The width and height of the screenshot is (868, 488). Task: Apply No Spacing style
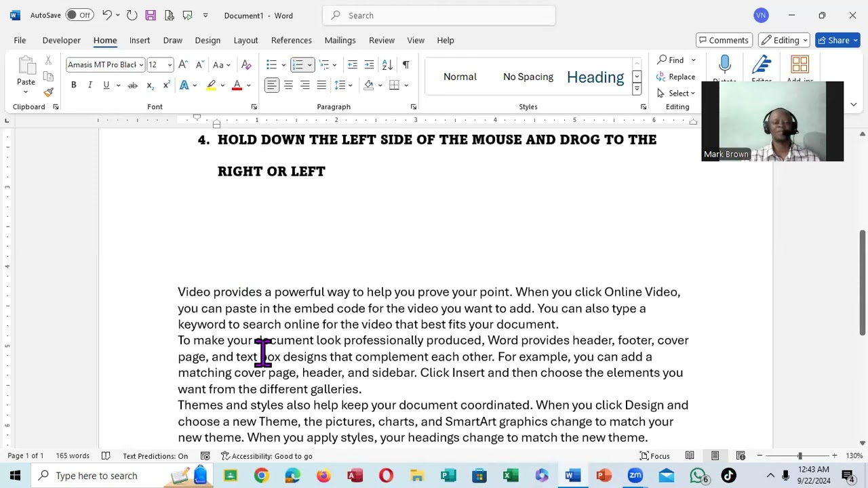point(528,77)
